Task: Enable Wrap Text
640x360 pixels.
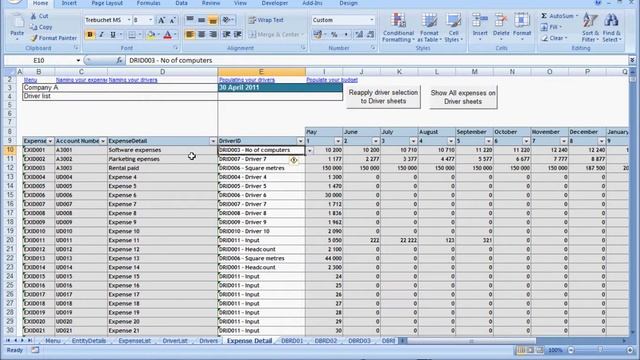Action: (266, 20)
